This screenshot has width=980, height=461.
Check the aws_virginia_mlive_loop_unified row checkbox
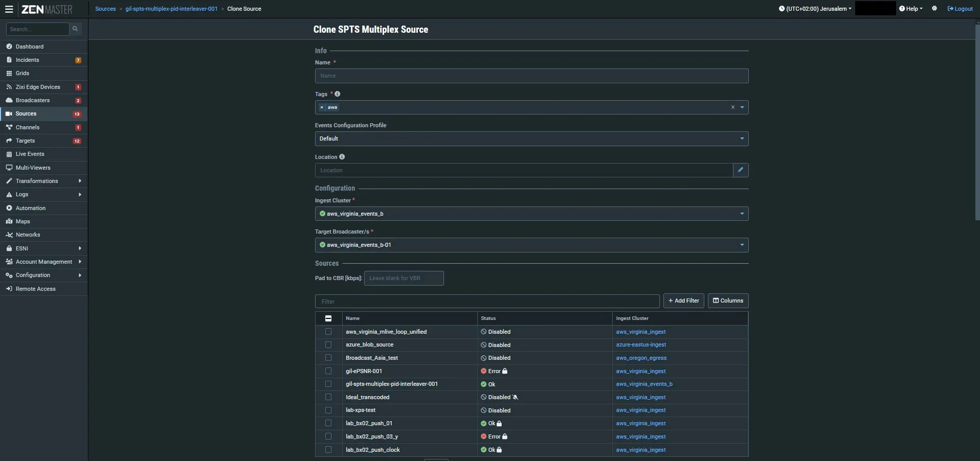click(328, 332)
